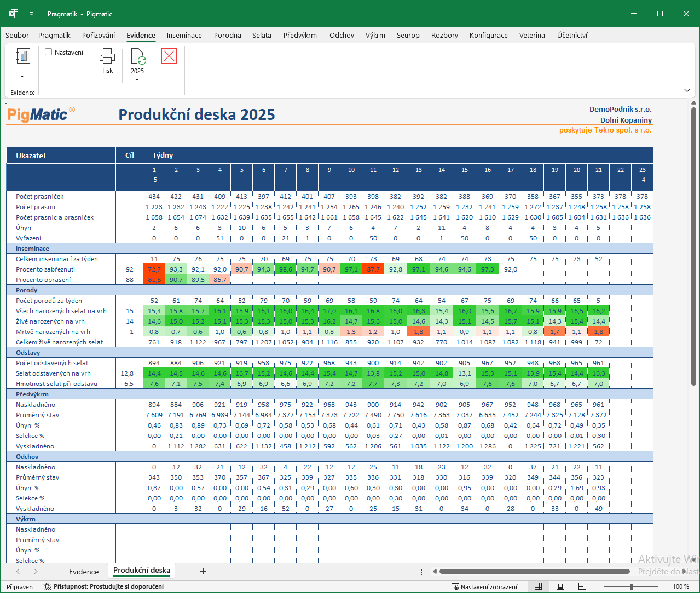Click the Evidence chart icon in ribbon
This screenshot has height=593, width=700.
(22, 56)
